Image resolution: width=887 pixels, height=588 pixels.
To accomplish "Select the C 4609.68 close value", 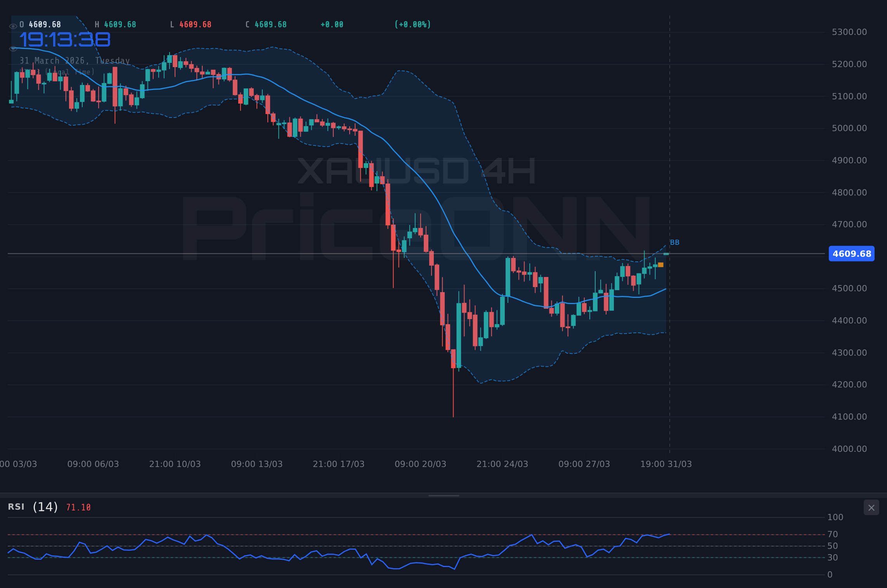I will [266, 24].
